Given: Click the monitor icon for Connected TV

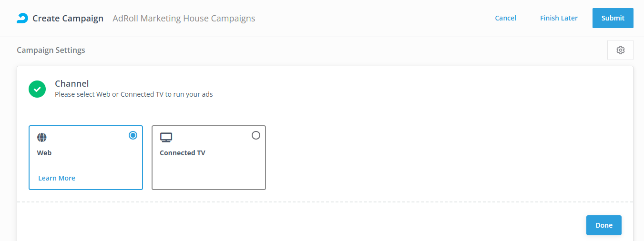Looking at the screenshot, I should (166, 138).
